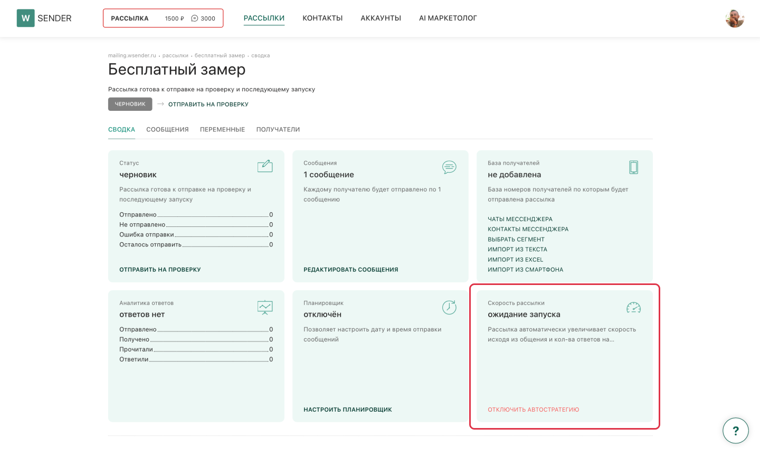This screenshot has height=456, width=760.
Task: Click the scheduler clock icon
Action: click(x=449, y=307)
